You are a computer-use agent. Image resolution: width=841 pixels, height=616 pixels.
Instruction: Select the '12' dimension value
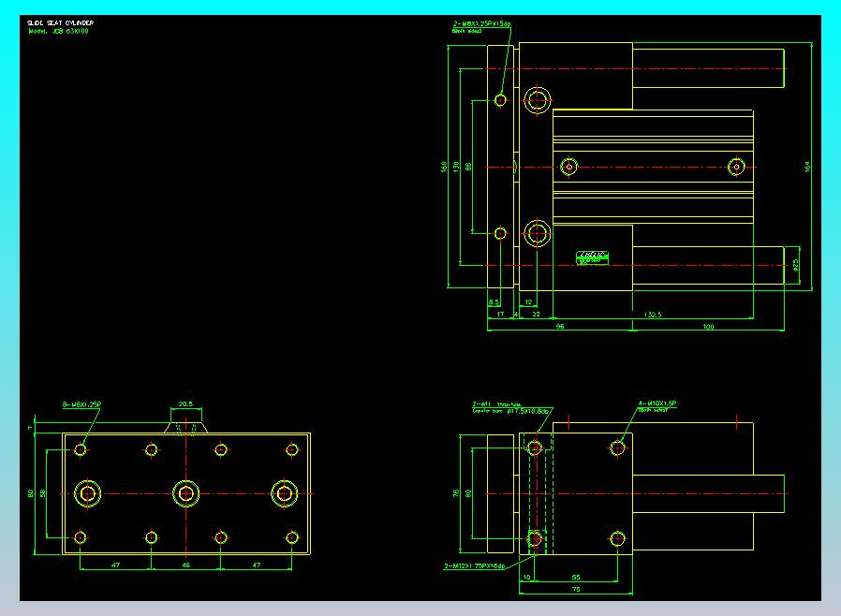coord(528,301)
